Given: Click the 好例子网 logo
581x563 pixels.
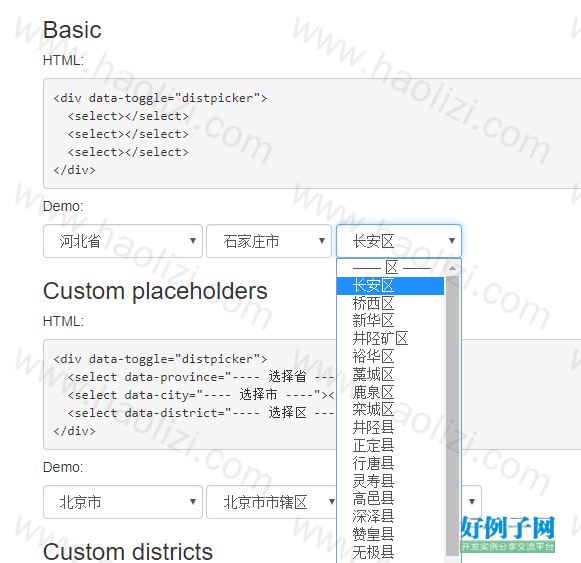Looking at the screenshot, I should (507, 533).
